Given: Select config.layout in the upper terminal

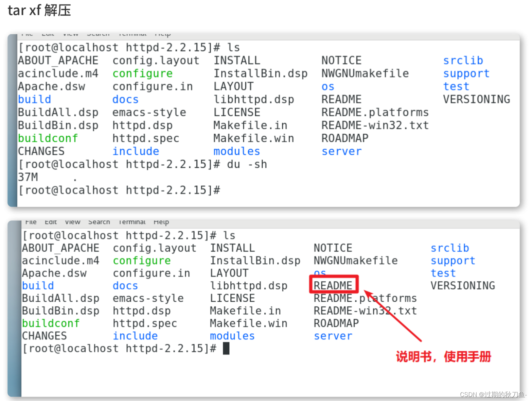Looking at the screenshot, I should click(x=156, y=61).
